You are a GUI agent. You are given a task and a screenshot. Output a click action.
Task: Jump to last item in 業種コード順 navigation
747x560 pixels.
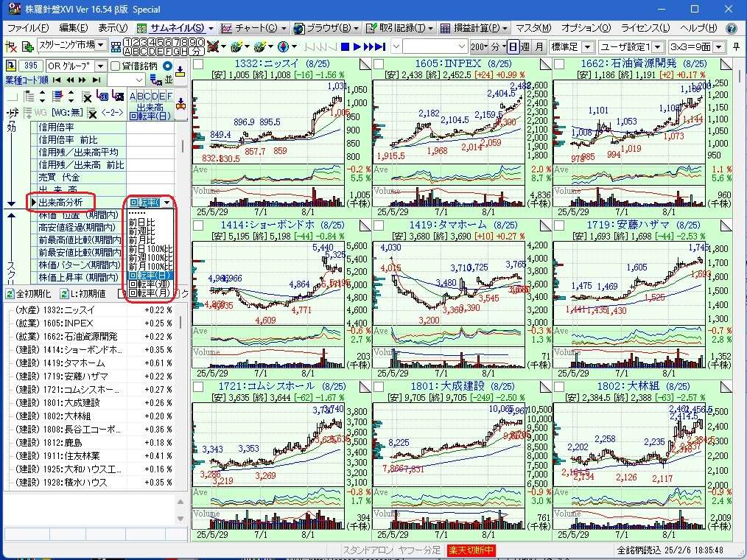coord(97,80)
